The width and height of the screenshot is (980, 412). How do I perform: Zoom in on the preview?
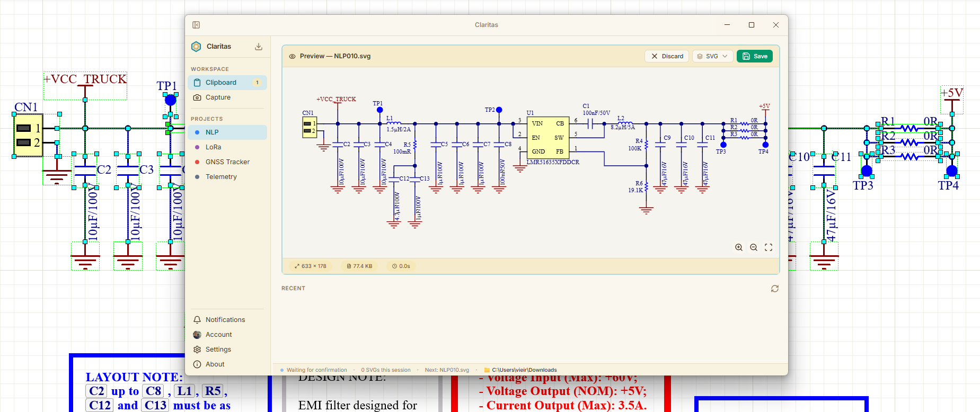739,247
